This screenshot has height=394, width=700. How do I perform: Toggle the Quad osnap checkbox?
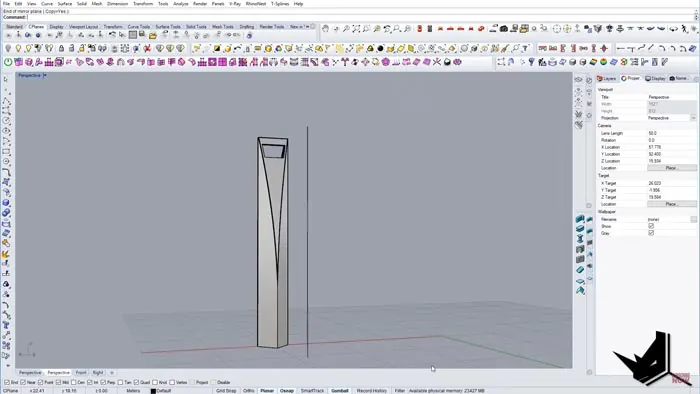tap(137, 382)
